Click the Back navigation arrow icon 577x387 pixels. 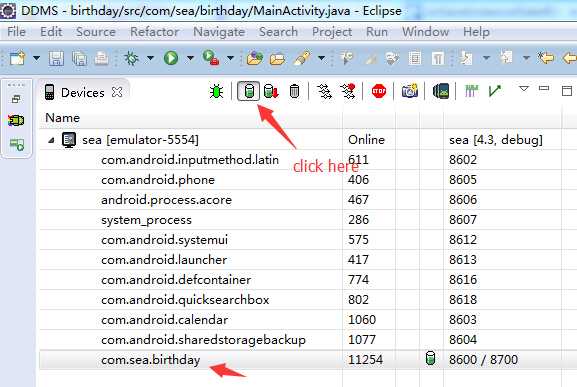[570, 58]
